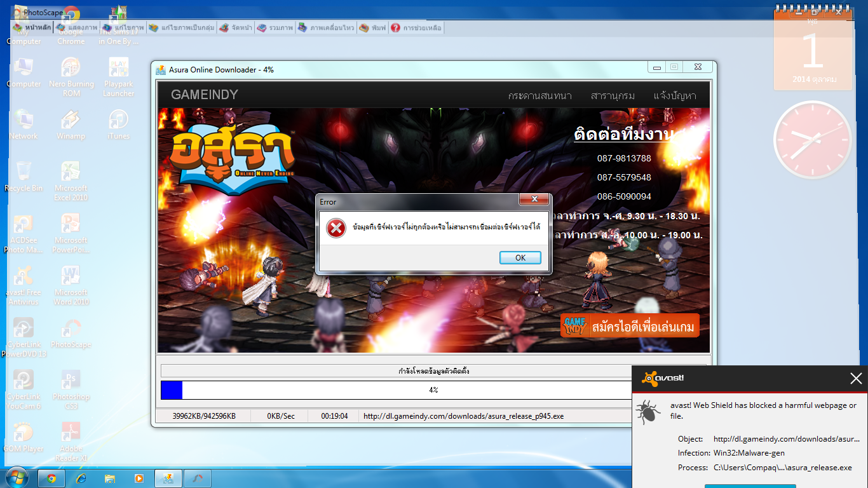This screenshot has width=868, height=488.
Task: Click the avast! logo in the notification
Action: pos(663,378)
